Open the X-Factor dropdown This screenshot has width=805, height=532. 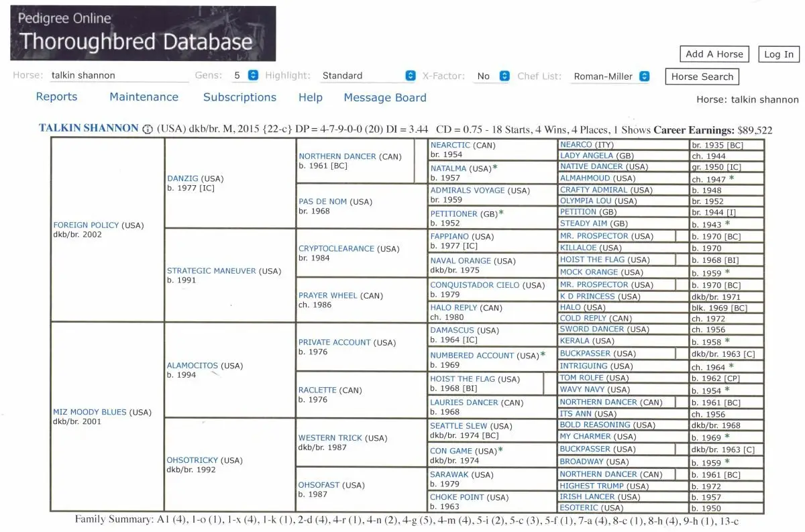504,76
